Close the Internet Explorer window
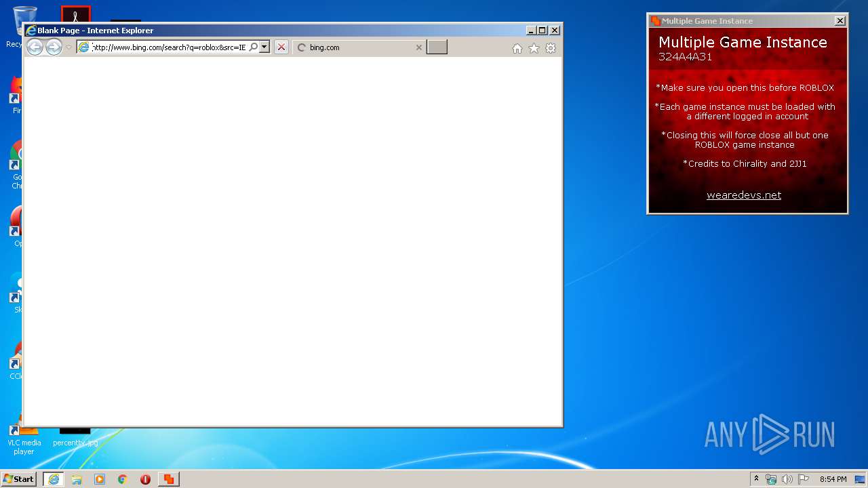 point(555,30)
